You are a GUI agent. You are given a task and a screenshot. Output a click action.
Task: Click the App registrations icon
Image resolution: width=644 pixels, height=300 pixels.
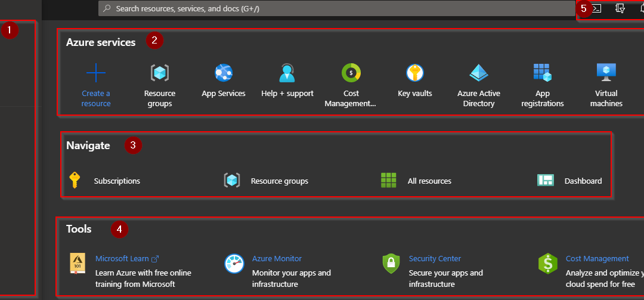[542, 73]
